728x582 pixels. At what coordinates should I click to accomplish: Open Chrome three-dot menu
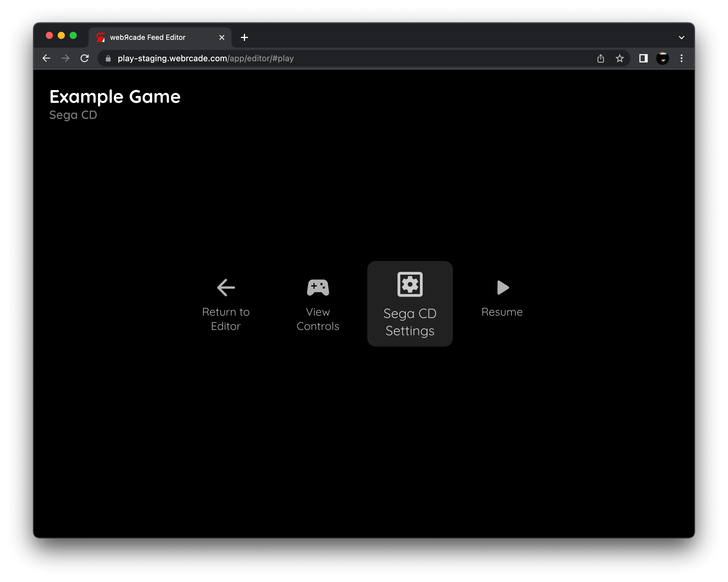point(681,58)
